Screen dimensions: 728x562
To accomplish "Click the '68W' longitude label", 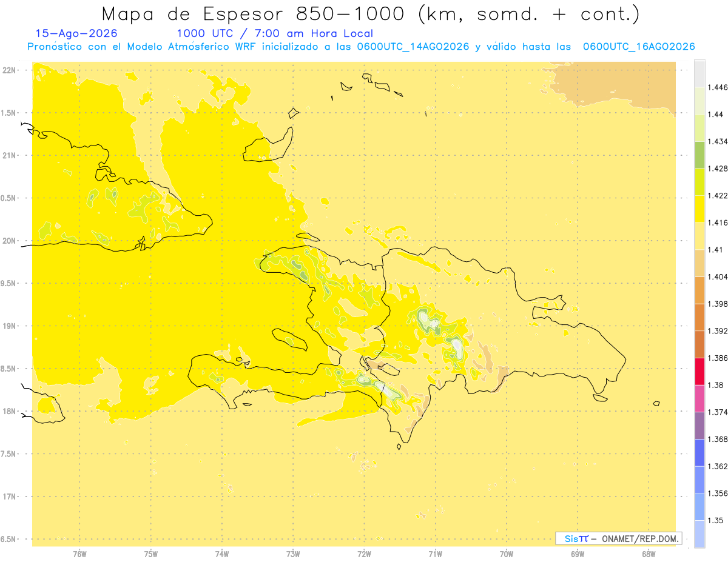I will coord(649,554).
